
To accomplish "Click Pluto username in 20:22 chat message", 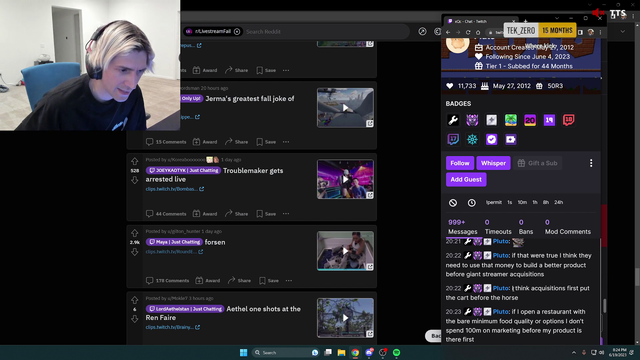I will 501,256.
